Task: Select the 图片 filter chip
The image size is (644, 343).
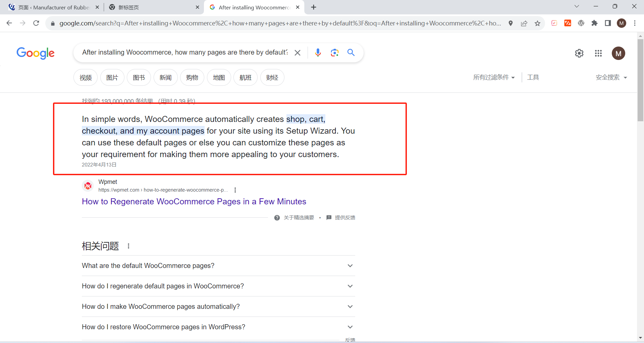Action: click(x=112, y=78)
